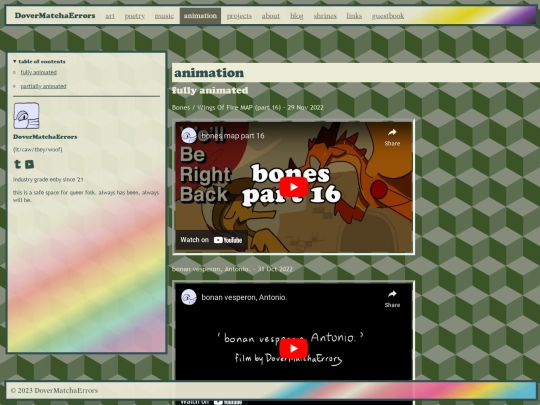Image resolution: width=540 pixels, height=405 pixels.
Task: Collapse the table of contents
Action: point(39,61)
